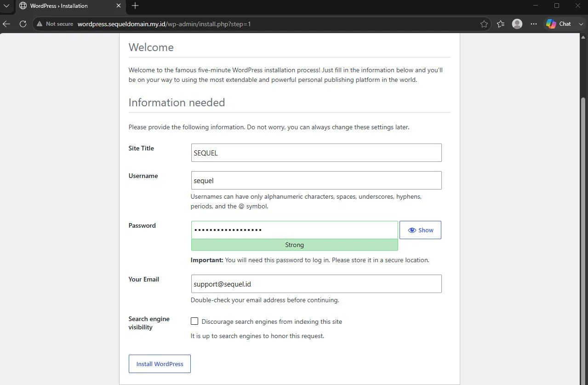Click the 'Double-check your email address' note
Image resolution: width=588 pixels, height=385 pixels.
click(265, 300)
